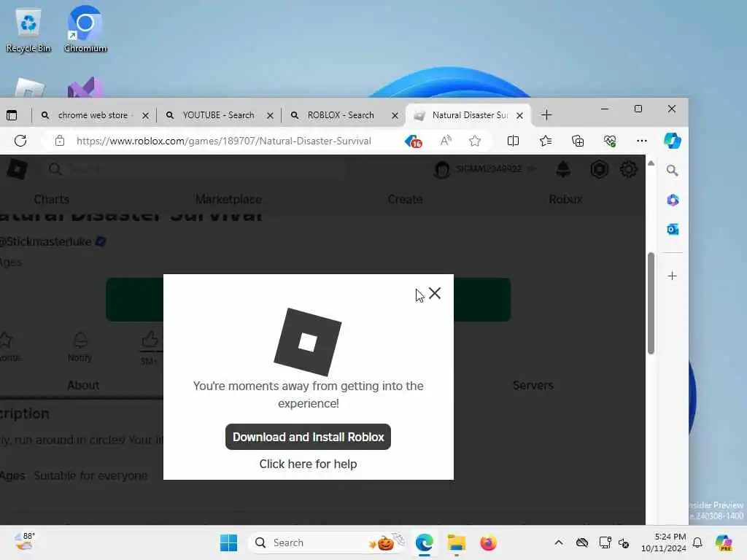Refresh the current page
This screenshot has height=560, width=747.
pyautogui.click(x=20, y=141)
